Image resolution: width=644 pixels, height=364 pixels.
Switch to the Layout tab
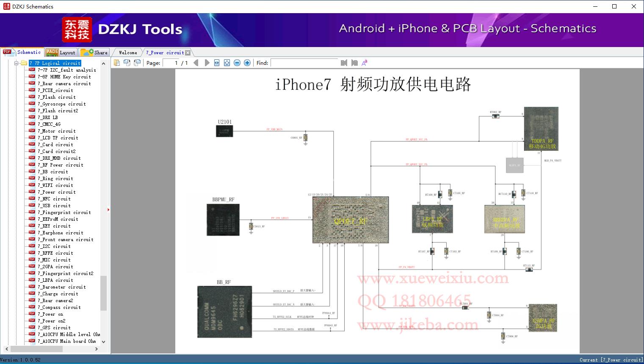pyautogui.click(x=61, y=52)
